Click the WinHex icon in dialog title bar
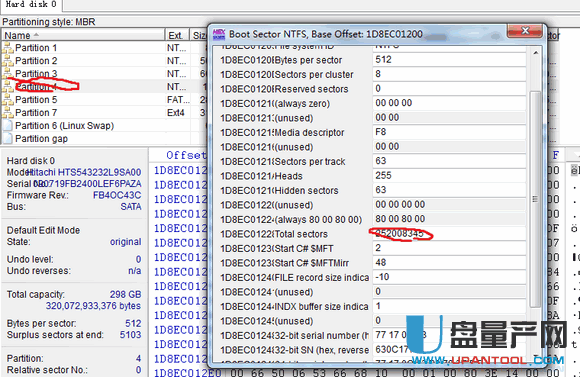The height and width of the screenshot is (377, 580). point(219,34)
